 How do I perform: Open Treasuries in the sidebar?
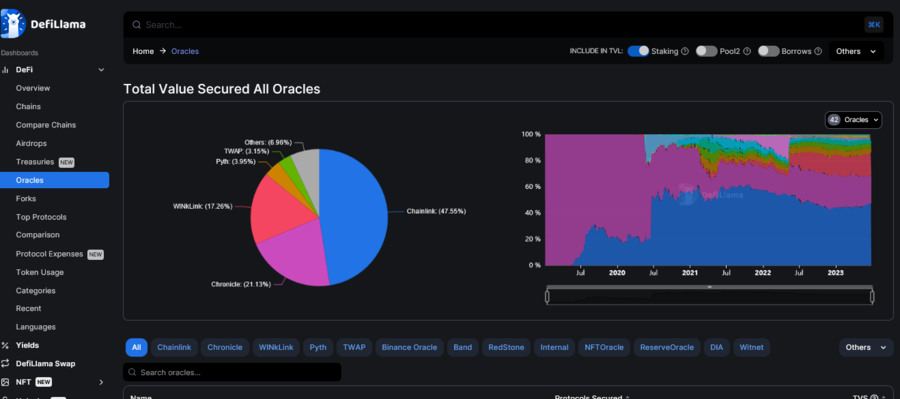pos(35,162)
